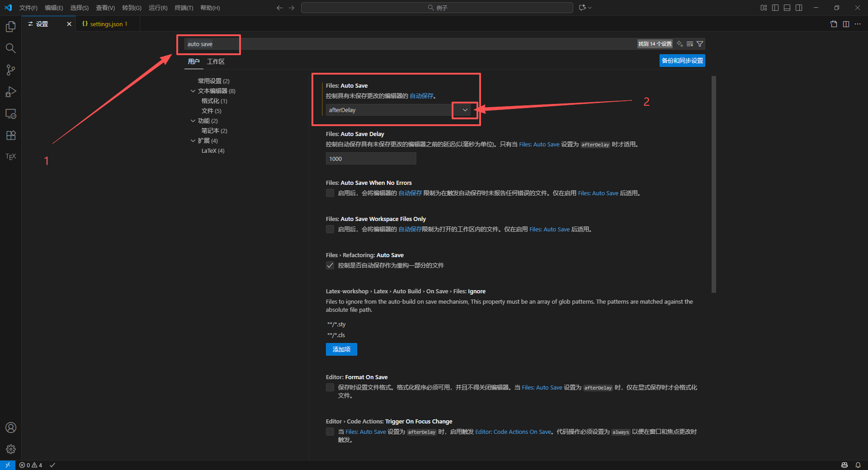The image size is (868, 470).
Task: Follow Editor: Code Actions On Save link
Action: coord(513,432)
